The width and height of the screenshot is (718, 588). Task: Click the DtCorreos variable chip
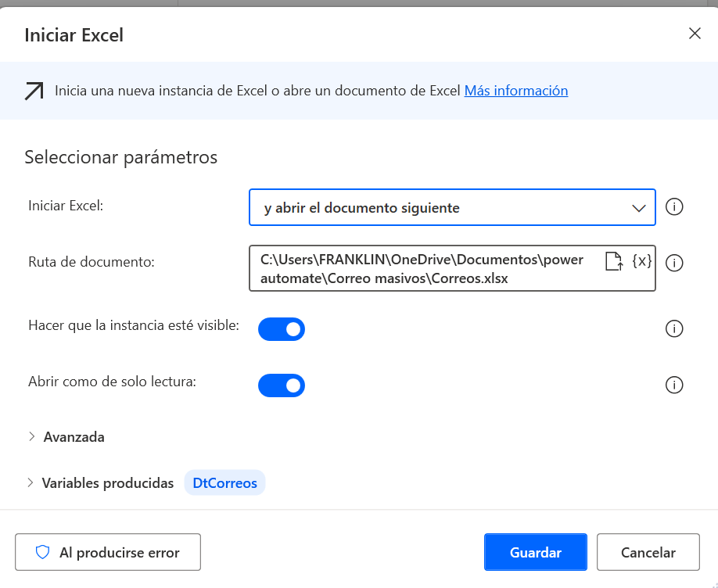coord(224,482)
